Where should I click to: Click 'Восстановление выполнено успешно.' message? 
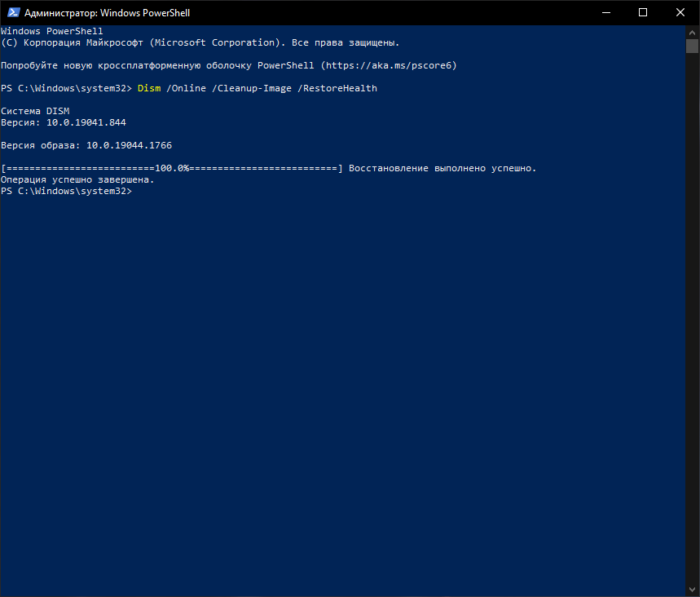(x=442, y=169)
